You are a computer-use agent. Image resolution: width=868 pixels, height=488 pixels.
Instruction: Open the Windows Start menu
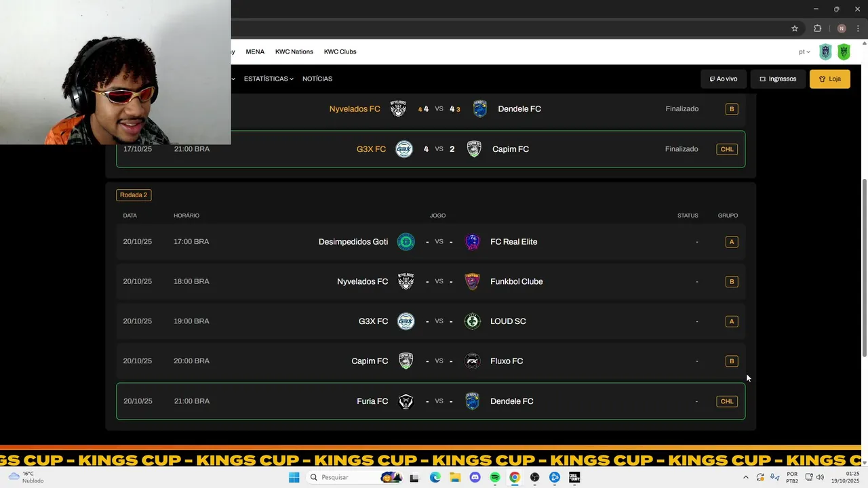click(x=294, y=477)
